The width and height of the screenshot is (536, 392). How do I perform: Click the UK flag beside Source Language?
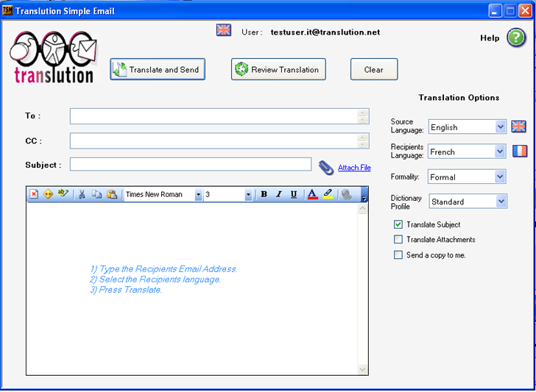tap(518, 126)
